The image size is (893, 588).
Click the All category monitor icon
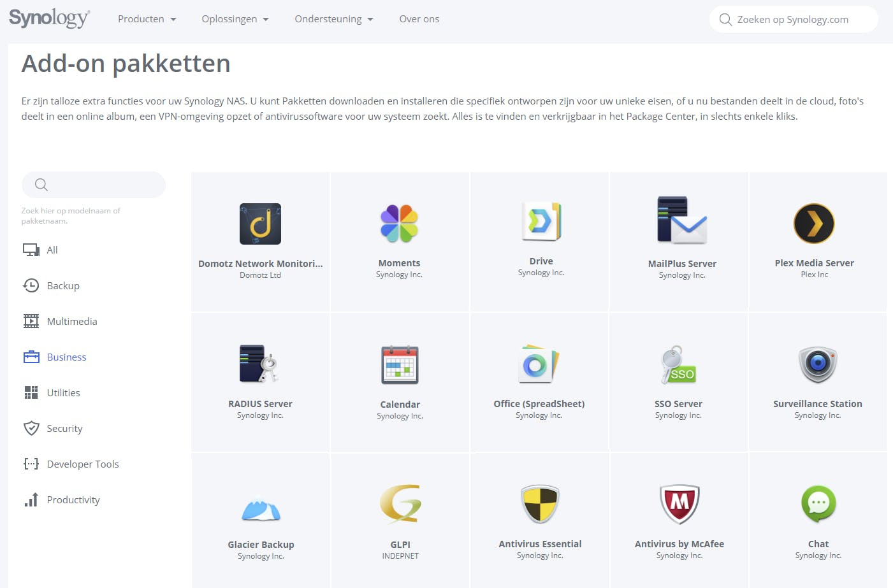coord(31,250)
